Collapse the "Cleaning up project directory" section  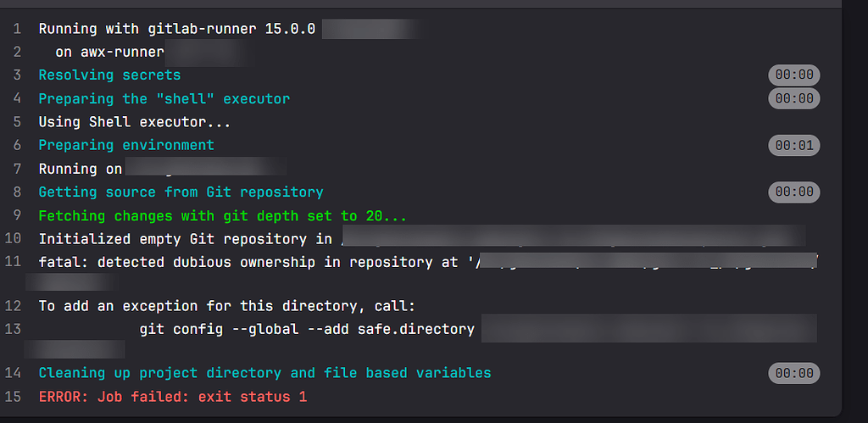click(x=264, y=373)
